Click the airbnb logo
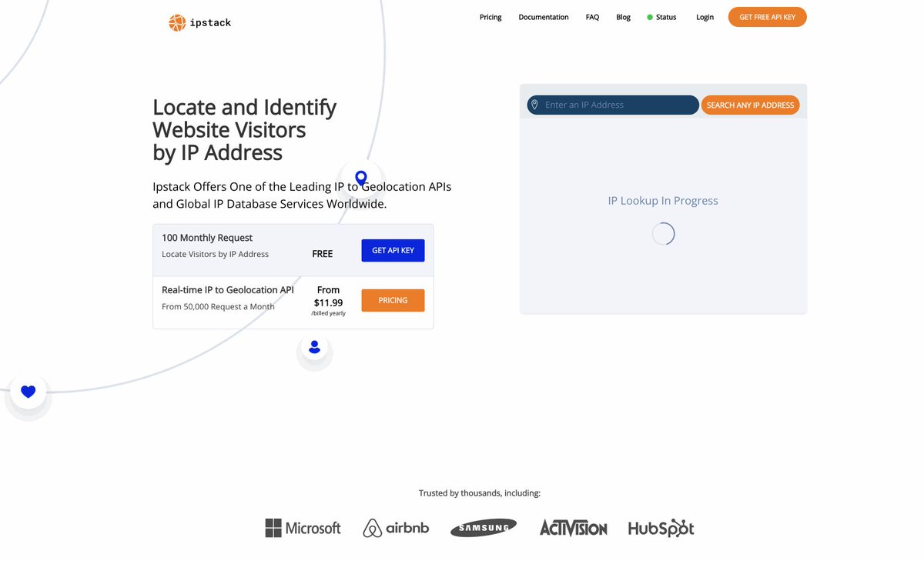The height and width of the screenshot is (561, 924). pos(396,528)
